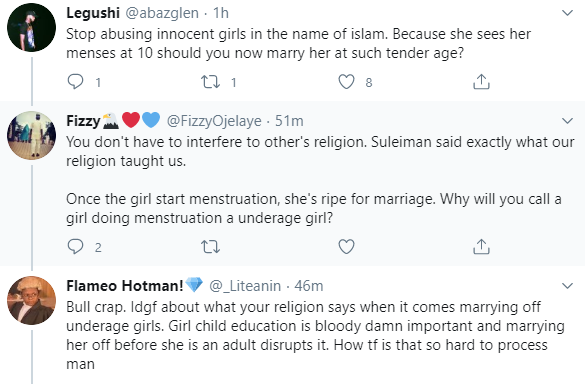Open more options chevron on Fizzy's tweet
This screenshot has width=585, height=384.
[567, 121]
